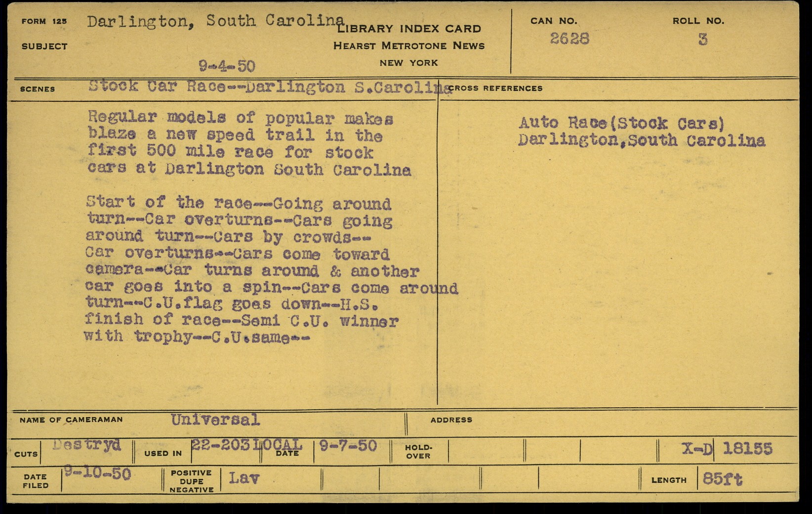Click the X-D 18155 number
Screen dimensions: 812x514
click(726, 449)
